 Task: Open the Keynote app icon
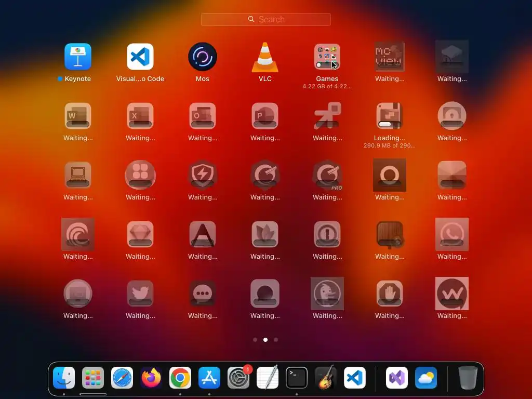pos(78,57)
